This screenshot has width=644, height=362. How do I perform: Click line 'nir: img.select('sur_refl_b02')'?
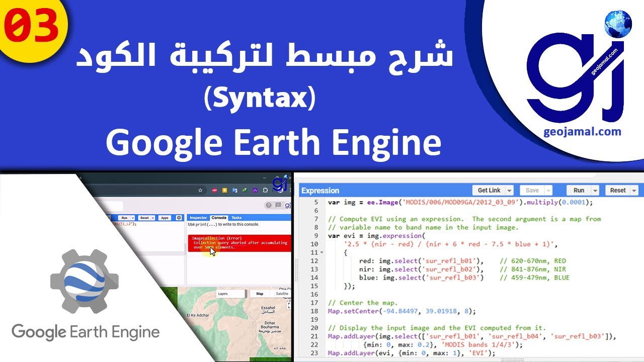coord(421,269)
